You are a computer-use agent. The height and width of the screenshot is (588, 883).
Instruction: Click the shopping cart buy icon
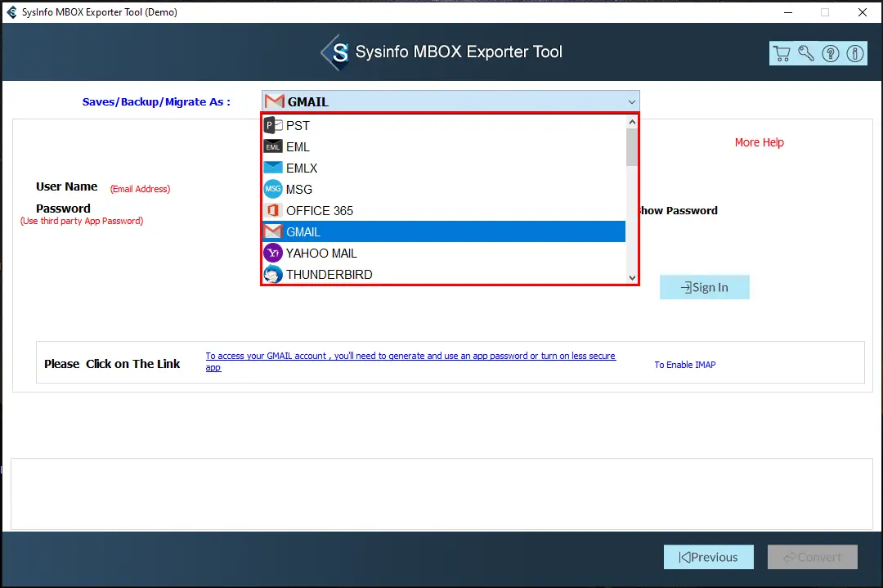(781, 53)
